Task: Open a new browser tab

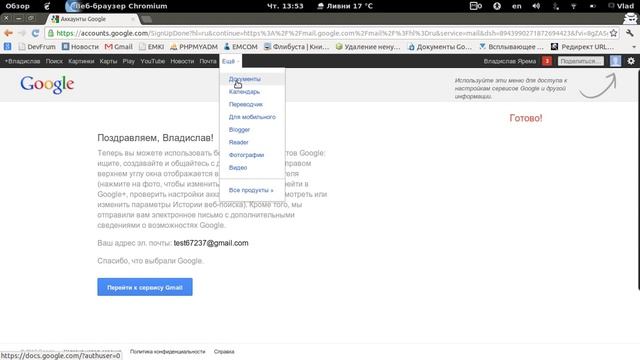Action: (146, 19)
